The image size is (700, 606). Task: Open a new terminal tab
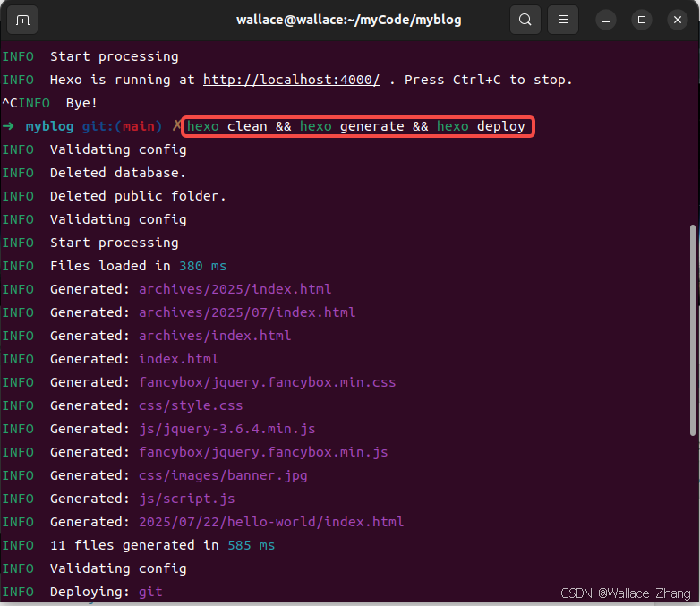point(22,20)
